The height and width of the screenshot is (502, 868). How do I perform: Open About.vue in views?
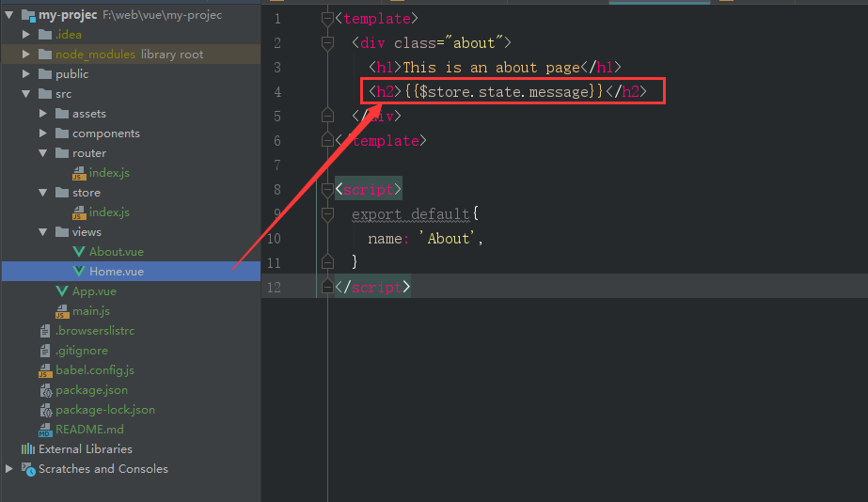(x=117, y=252)
